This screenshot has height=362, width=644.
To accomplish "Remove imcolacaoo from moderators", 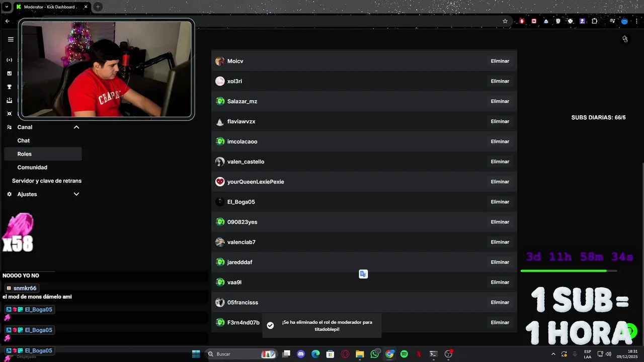I will 500,141.
